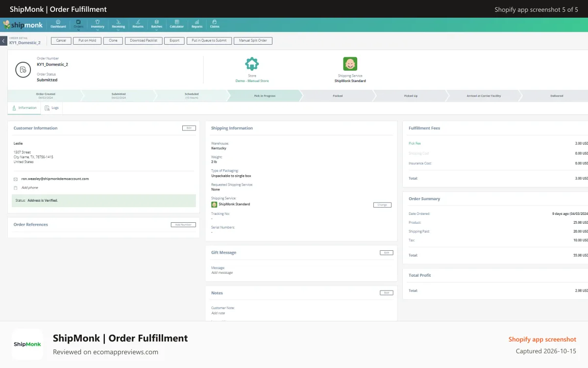Click Put in Queue to Submit

click(x=209, y=41)
